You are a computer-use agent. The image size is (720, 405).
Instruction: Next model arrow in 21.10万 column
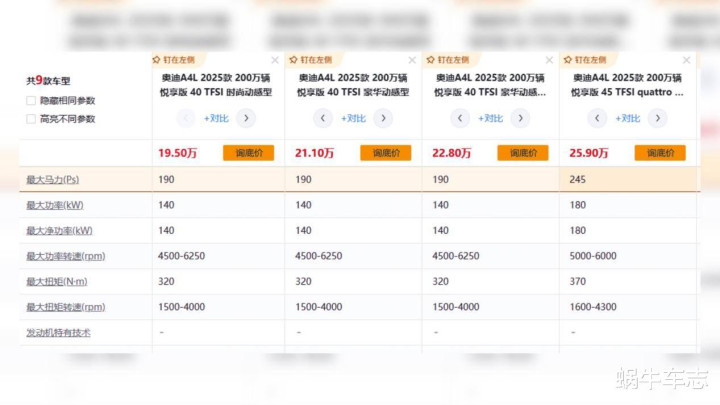pyautogui.click(x=383, y=118)
